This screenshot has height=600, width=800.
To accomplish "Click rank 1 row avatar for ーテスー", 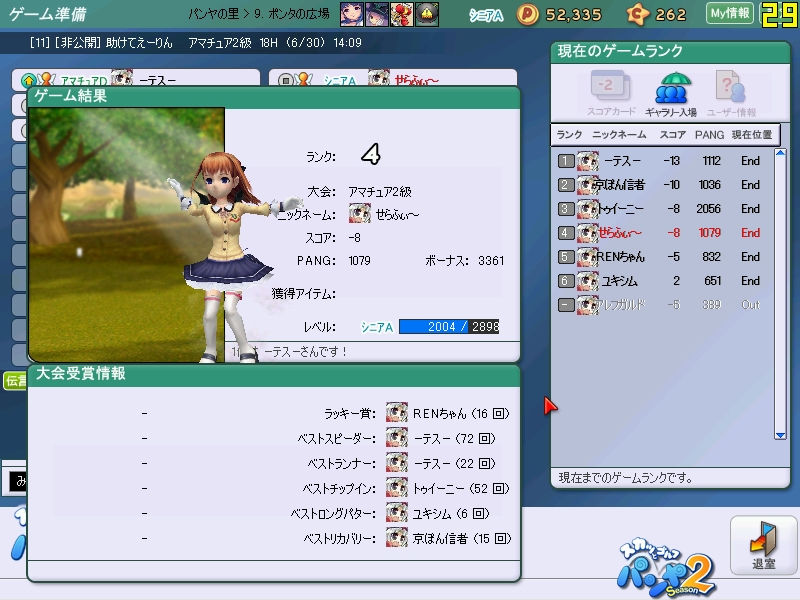I will click(588, 161).
